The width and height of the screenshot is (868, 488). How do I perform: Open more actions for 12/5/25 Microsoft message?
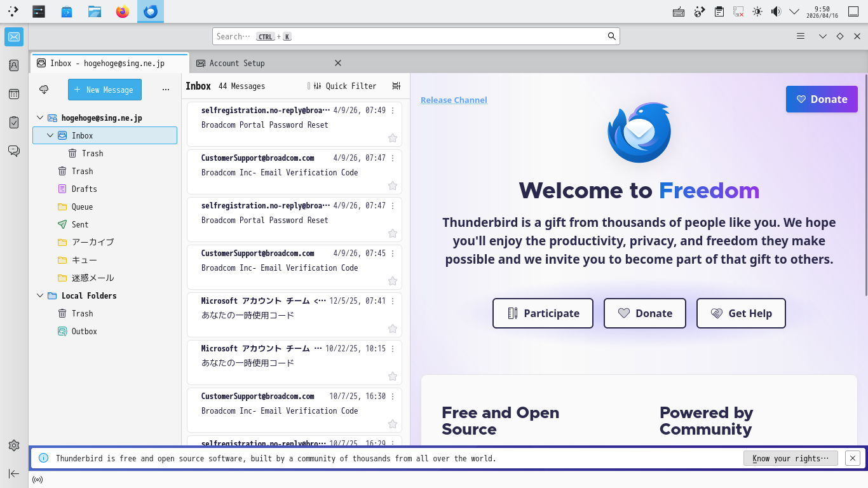pyautogui.click(x=393, y=301)
